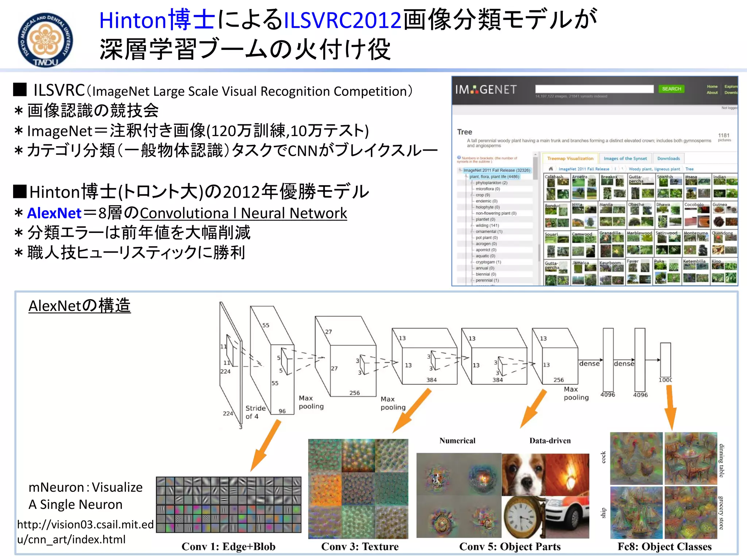The width and height of the screenshot is (747, 560).
Task: Collapse 'ImageNet 2011 Fall Release (32326)' tree node
Action: 460,170
